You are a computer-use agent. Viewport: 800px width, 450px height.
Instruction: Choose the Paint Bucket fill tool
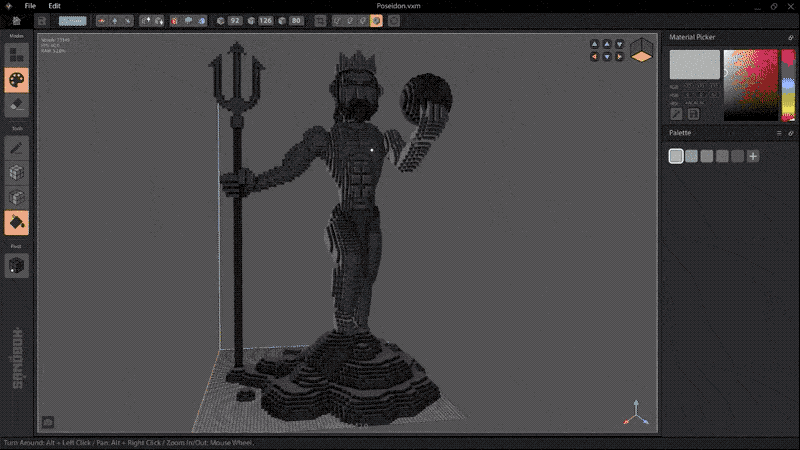(16, 223)
